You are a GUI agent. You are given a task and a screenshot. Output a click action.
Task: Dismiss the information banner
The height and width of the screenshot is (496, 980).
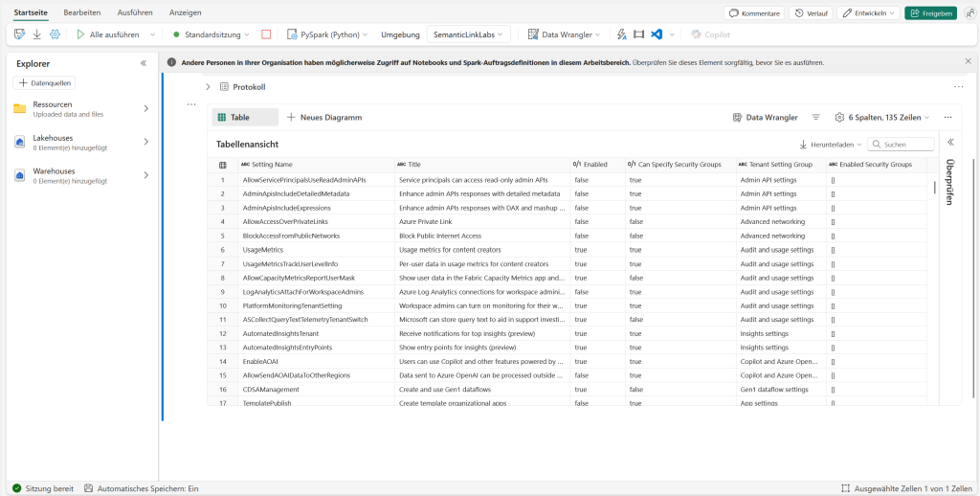coord(969,61)
